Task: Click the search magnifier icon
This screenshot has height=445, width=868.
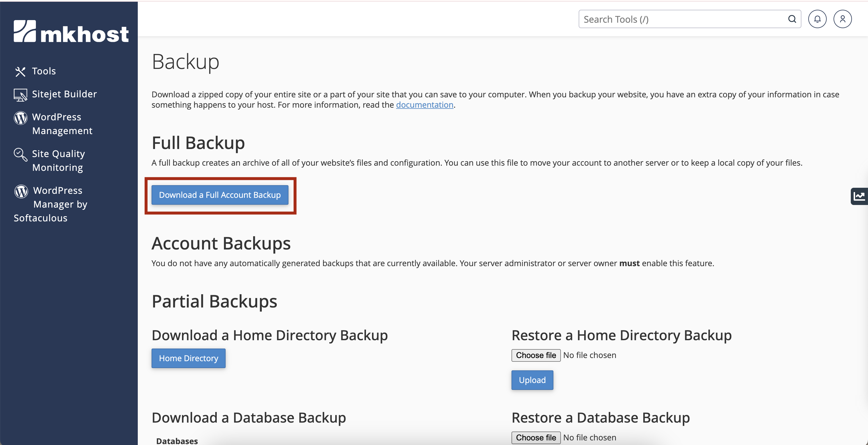Action: 792,19
